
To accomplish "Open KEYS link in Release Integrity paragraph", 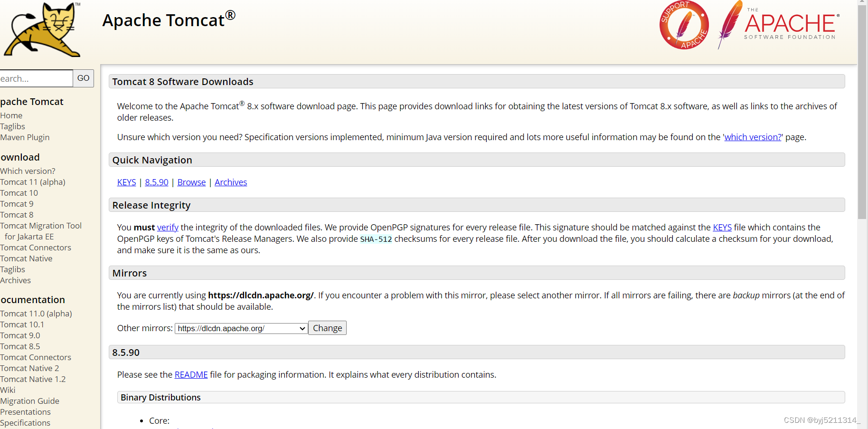I will 722,228.
